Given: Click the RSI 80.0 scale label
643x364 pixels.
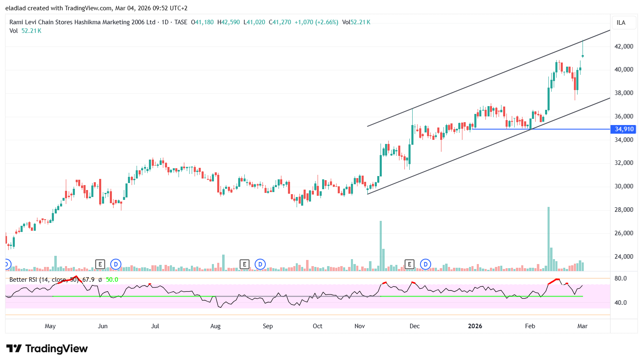Looking at the screenshot, I should 620,278.
